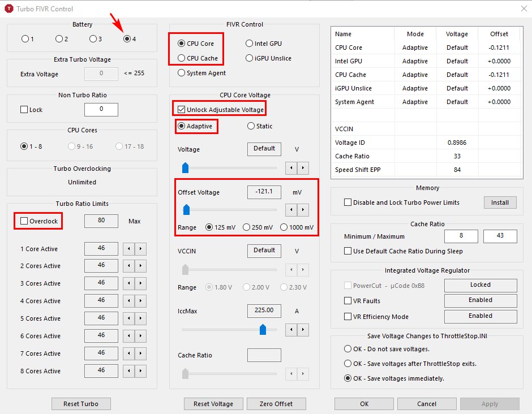Click the Offset Voltage value field
This screenshot has height=414, width=532.
(264, 192)
